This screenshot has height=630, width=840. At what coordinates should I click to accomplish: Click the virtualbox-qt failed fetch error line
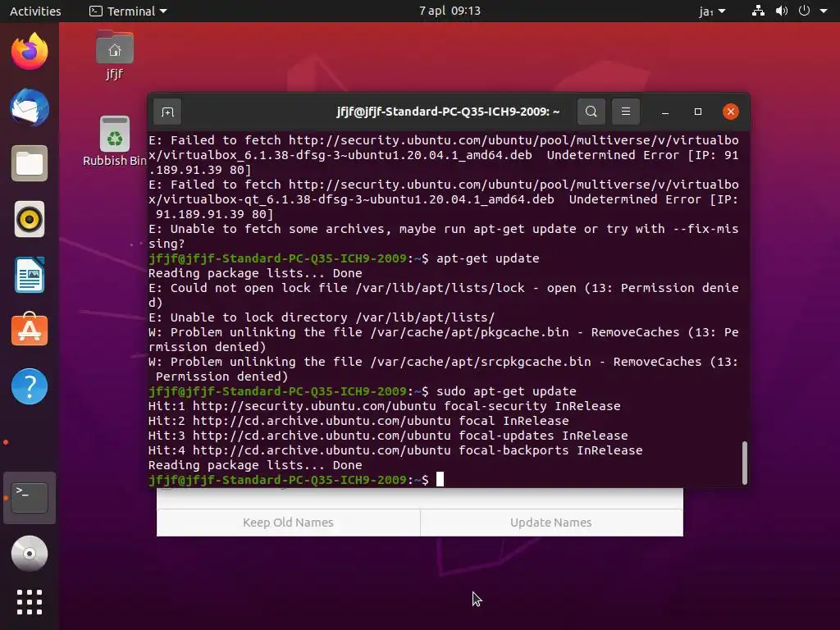(x=444, y=199)
